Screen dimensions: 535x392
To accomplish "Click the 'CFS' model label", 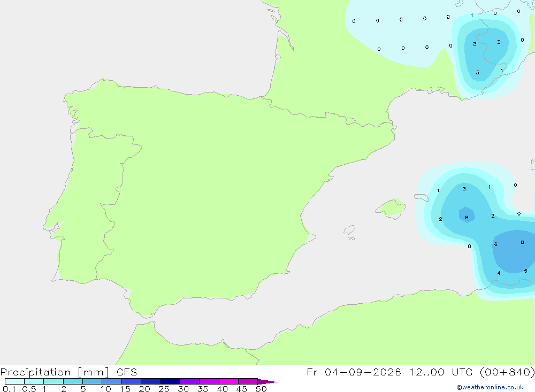I will point(127,372).
